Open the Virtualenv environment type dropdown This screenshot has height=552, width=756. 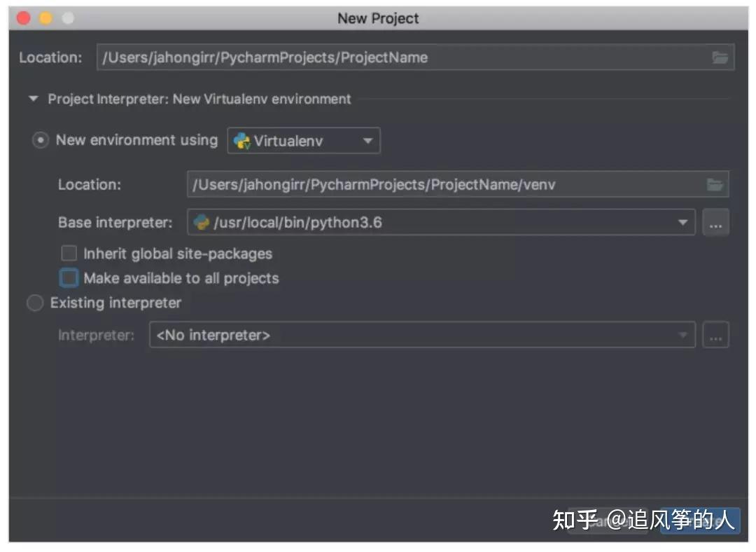point(369,140)
